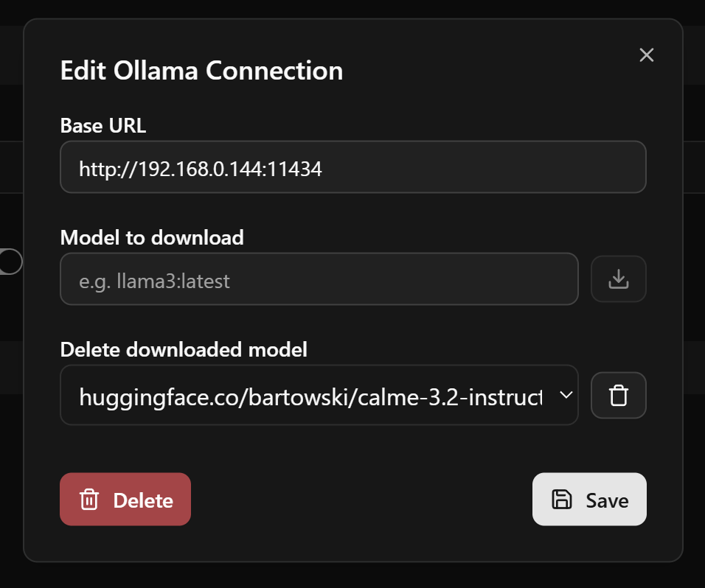Click the http://192.168.0.144:11434 URL field

click(x=352, y=167)
